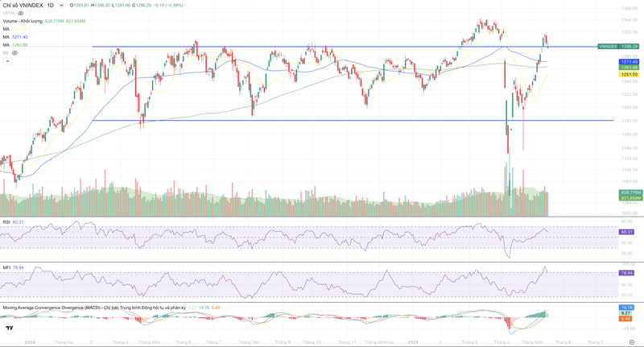Image resolution: width=644 pixels, height=347 pixels.
Task: Click the yellow 1251.20 price scale tag
Action: pos(629,75)
